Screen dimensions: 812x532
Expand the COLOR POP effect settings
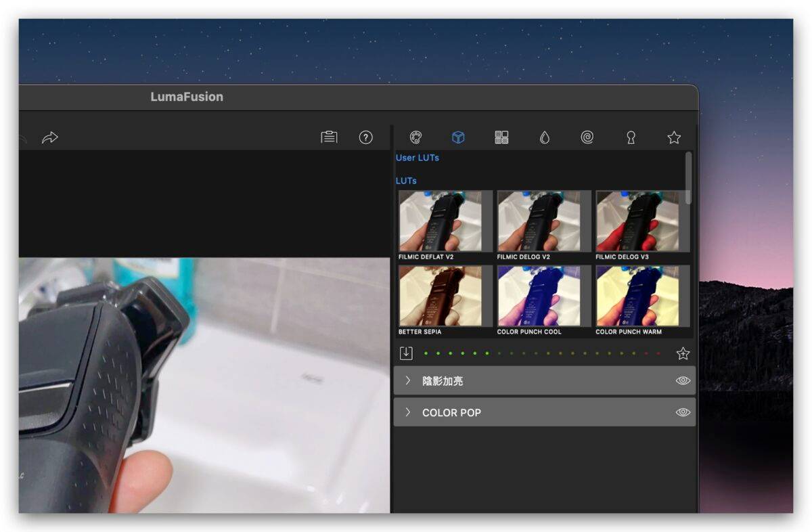[x=408, y=412]
